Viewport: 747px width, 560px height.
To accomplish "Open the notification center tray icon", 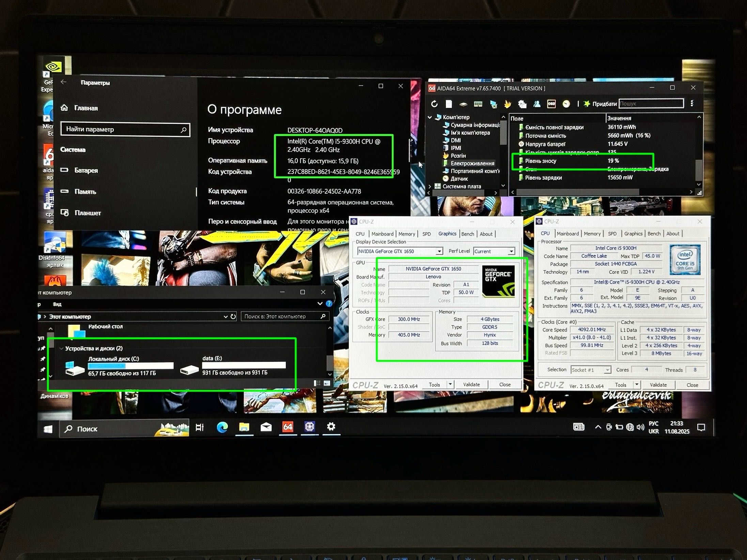I will 701,427.
